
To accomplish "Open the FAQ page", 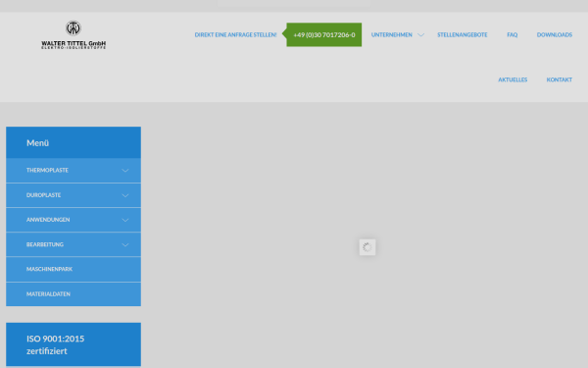I will tap(513, 35).
